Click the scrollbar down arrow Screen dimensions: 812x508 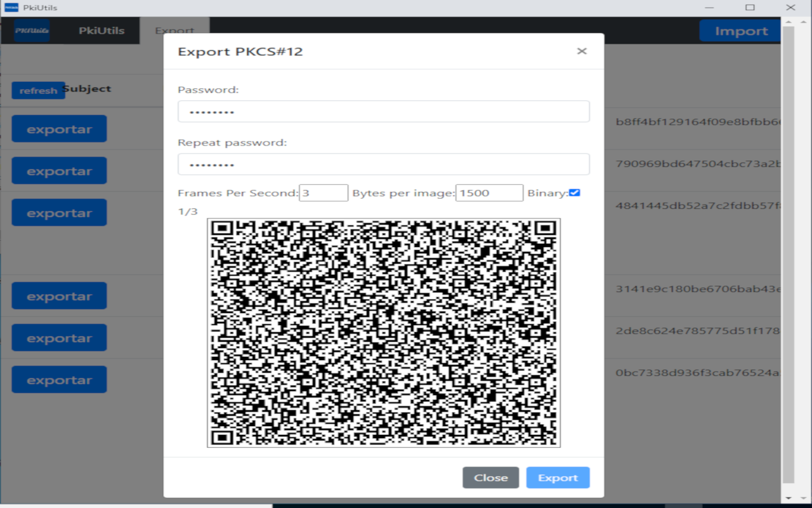click(788, 498)
